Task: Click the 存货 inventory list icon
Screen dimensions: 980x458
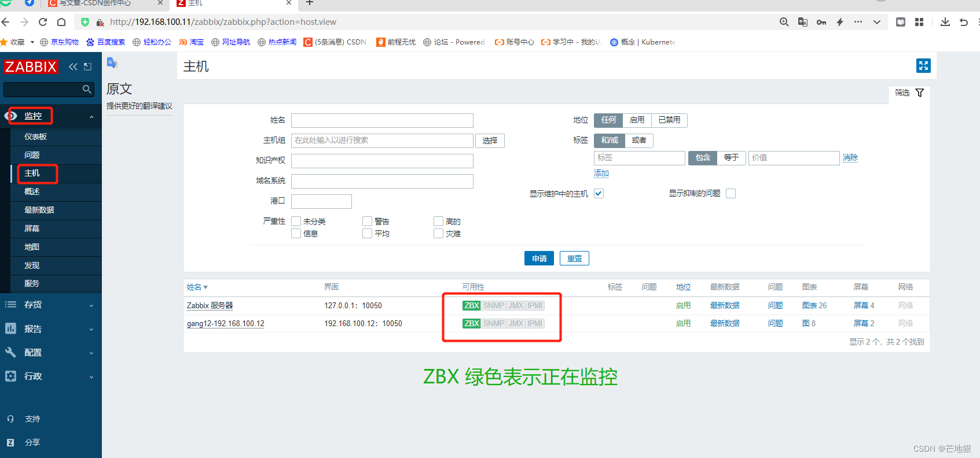Action: (x=10, y=304)
